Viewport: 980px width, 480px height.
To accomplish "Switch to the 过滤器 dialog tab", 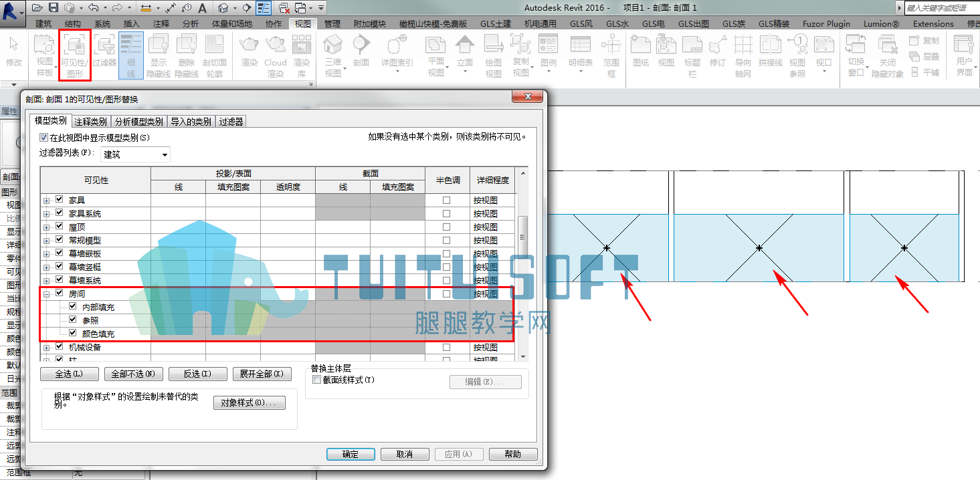I will coord(231,122).
